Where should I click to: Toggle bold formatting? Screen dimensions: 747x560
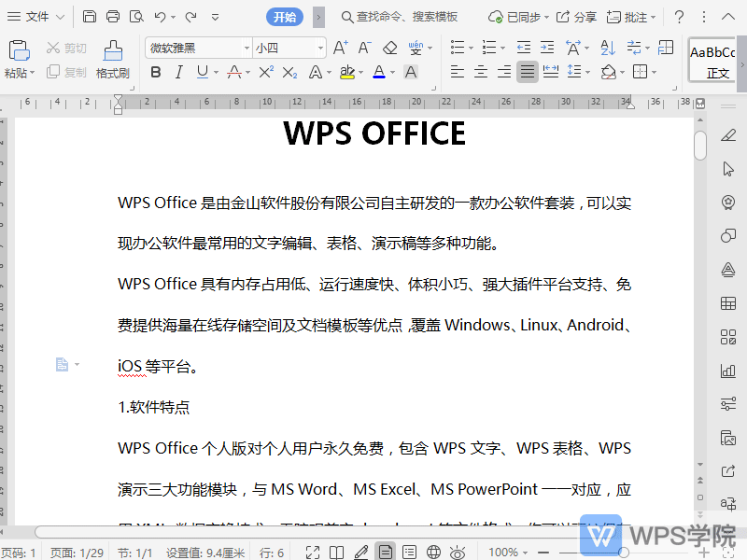coord(156,72)
